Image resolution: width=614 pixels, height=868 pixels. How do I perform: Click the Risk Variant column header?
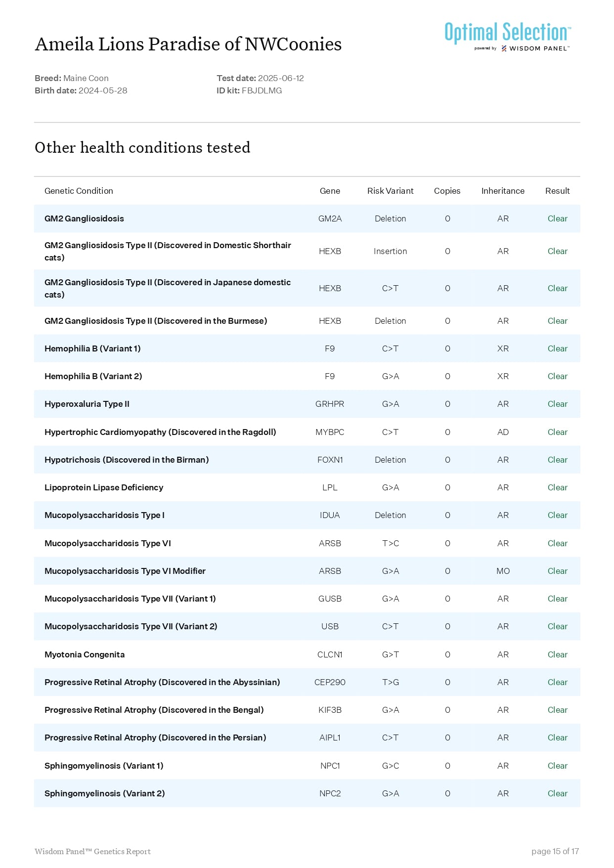390,191
